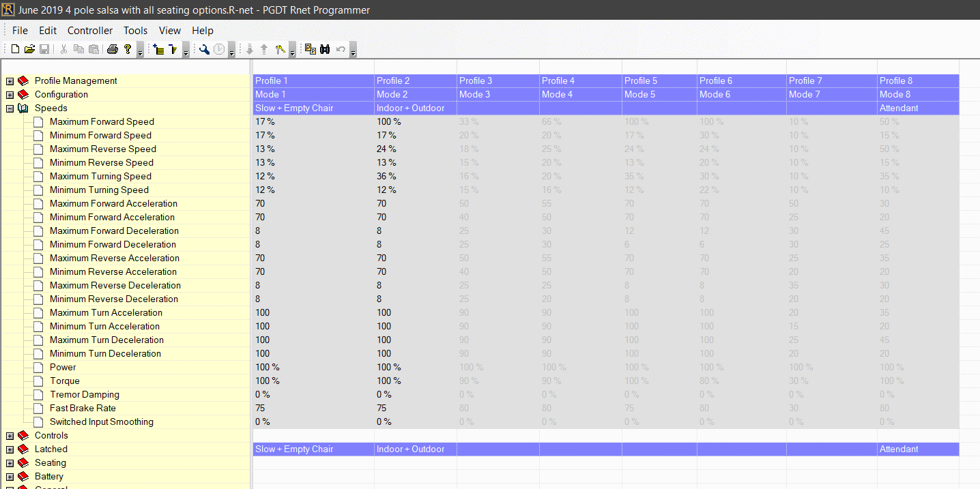Collapse the Speeds tree node
The image size is (980, 489).
coord(10,108)
